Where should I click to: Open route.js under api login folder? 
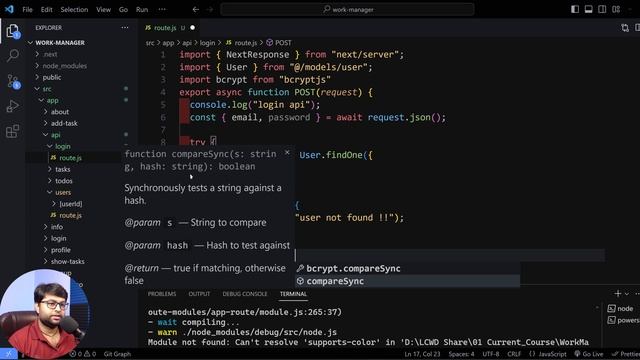tap(70, 158)
